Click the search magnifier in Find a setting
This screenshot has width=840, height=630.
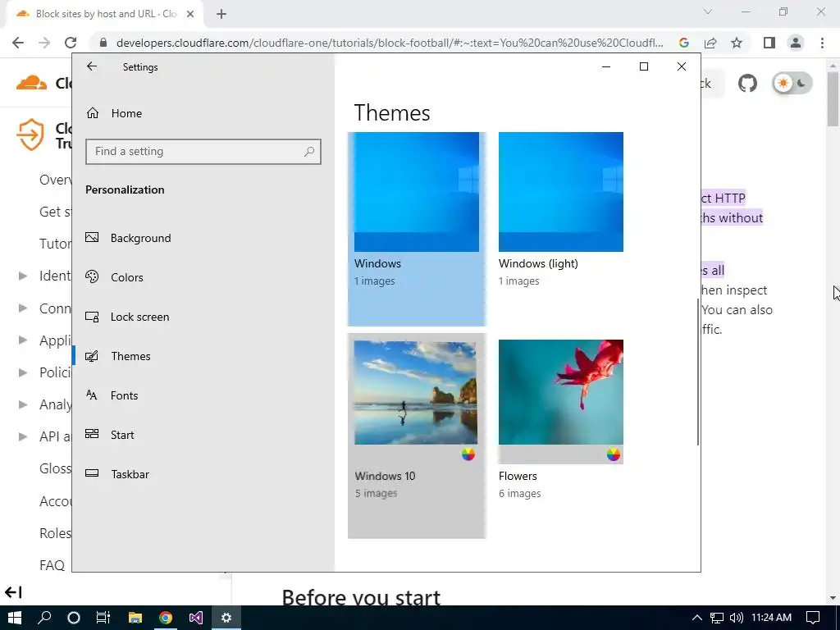pyautogui.click(x=309, y=152)
